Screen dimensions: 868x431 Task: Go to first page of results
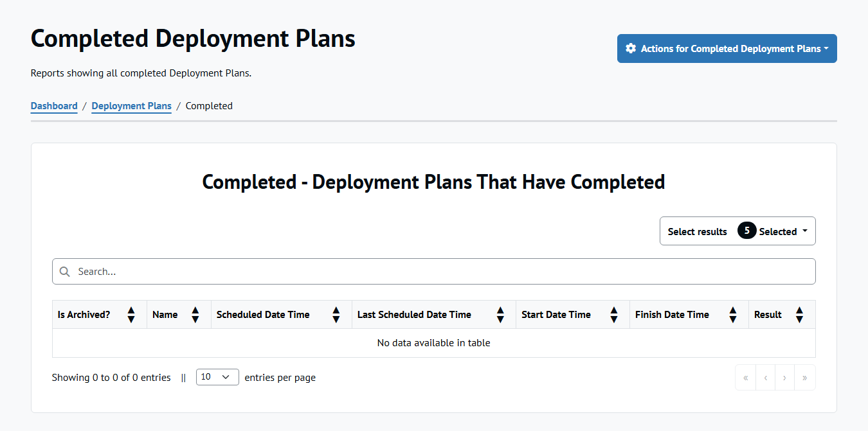tap(746, 378)
